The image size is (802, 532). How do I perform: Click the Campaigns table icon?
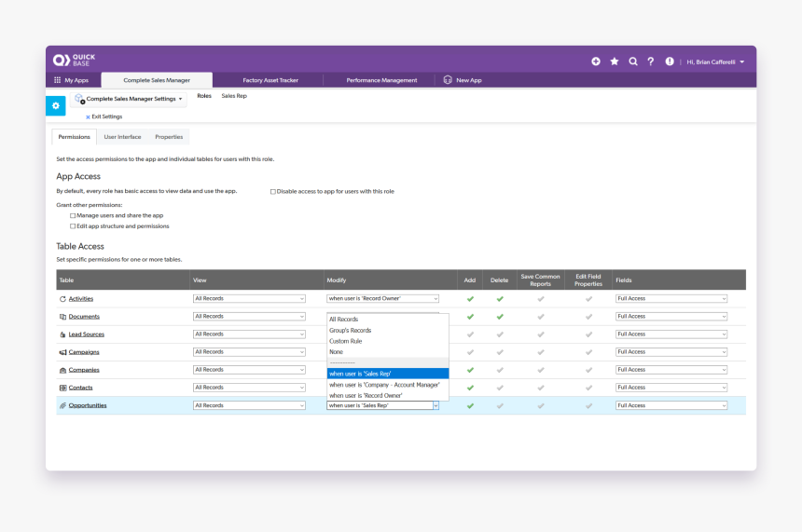pyautogui.click(x=62, y=352)
